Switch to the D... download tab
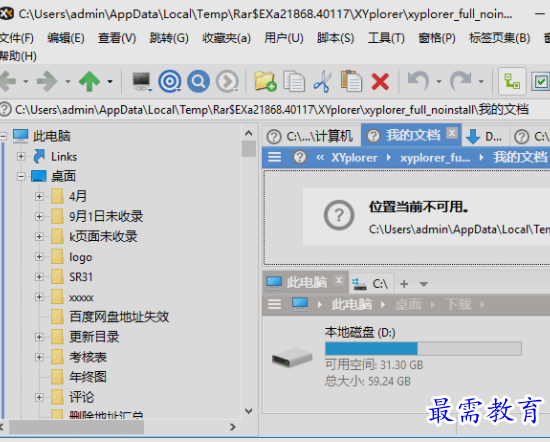This screenshot has width=550, height=442. click(x=486, y=136)
